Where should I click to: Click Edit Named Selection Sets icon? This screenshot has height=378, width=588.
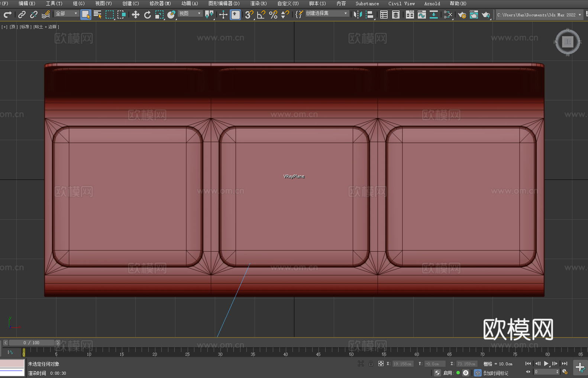point(299,14)
